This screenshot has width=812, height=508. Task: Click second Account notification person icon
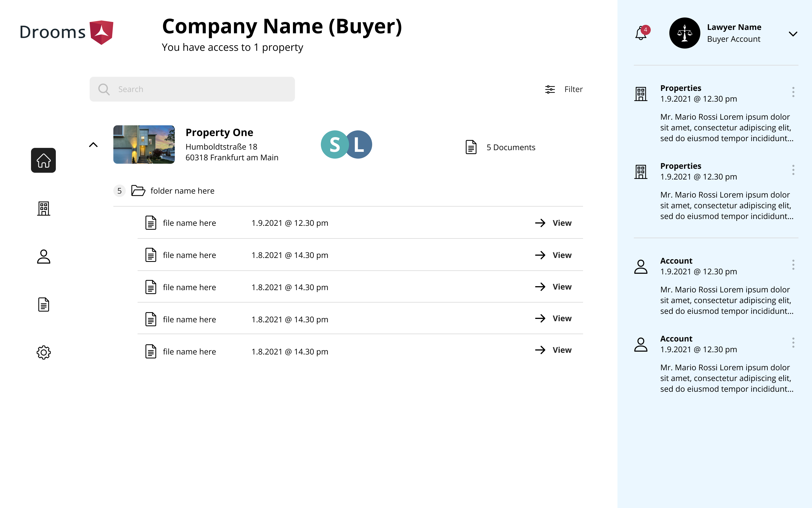(x=641, y=345)
